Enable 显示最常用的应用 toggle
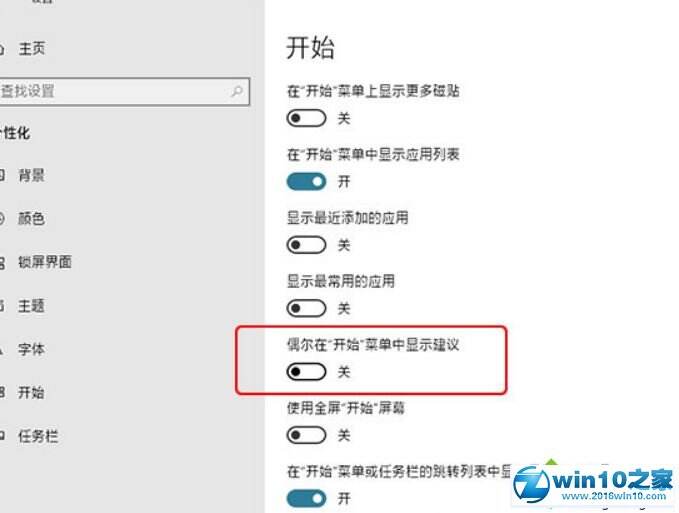This screenshot has height=513, width=679. [306, 308]
